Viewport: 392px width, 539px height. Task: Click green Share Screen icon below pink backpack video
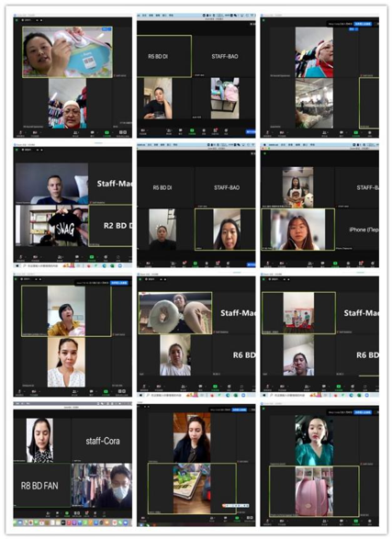pos(355,522)
